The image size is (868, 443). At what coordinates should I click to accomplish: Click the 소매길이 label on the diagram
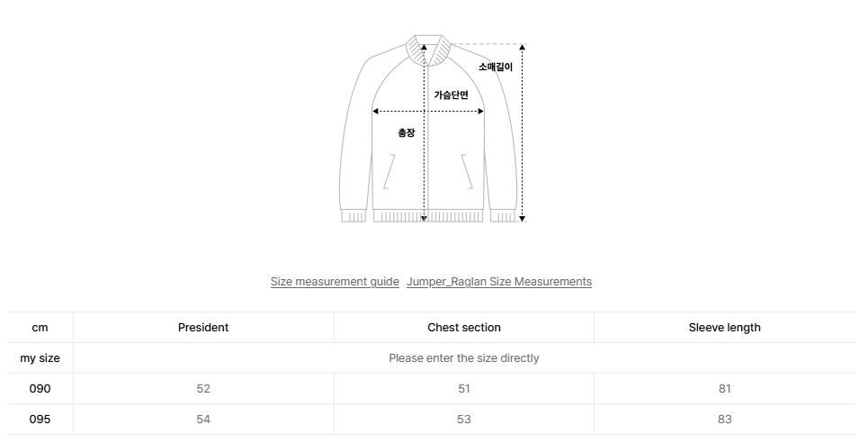[x=495, y=67]
